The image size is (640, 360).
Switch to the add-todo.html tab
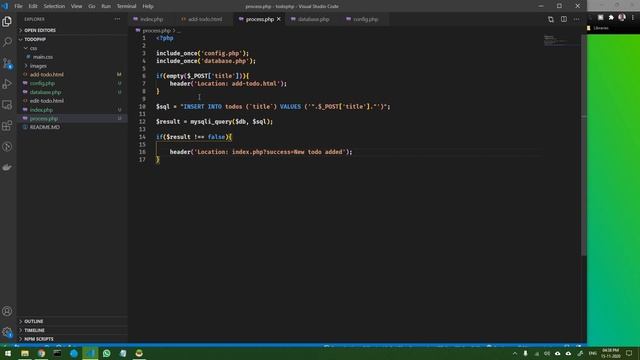click(x=205, y=19)
